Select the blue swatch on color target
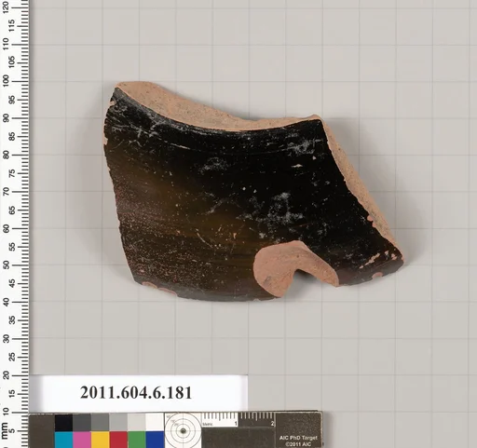 (155, 440)
